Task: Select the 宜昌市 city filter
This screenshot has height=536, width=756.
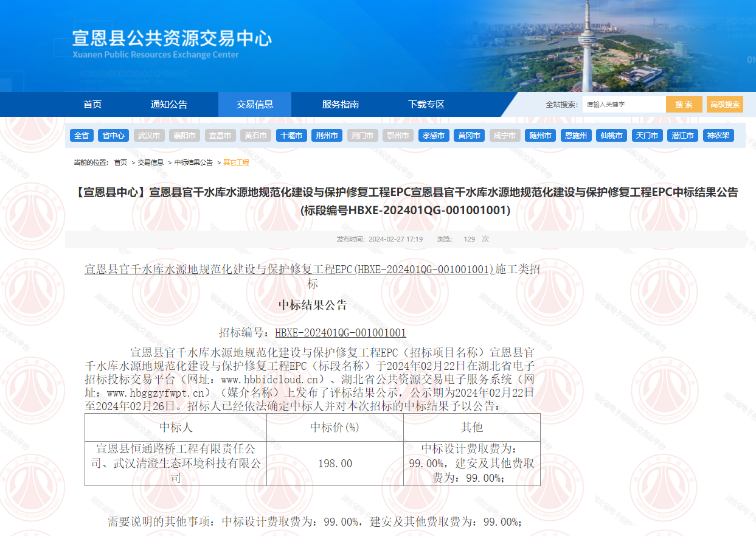Action: (x=220, y=136)
